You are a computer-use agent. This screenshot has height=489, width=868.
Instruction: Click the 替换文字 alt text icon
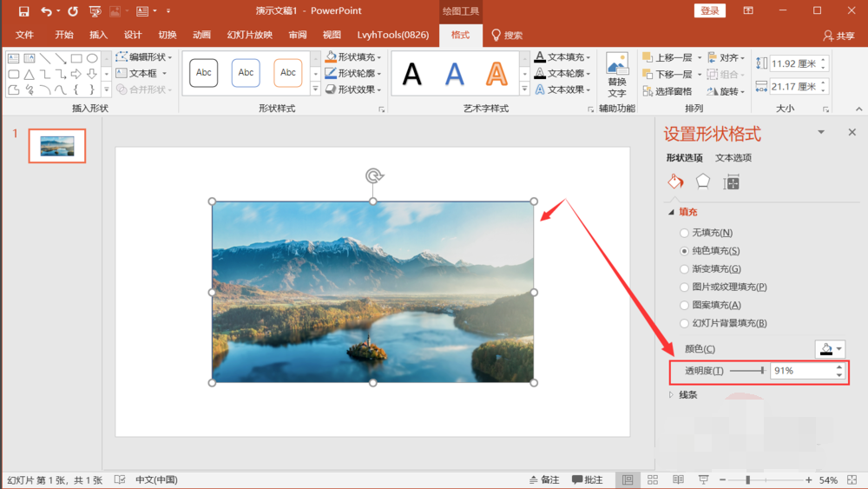coord(617,74)
